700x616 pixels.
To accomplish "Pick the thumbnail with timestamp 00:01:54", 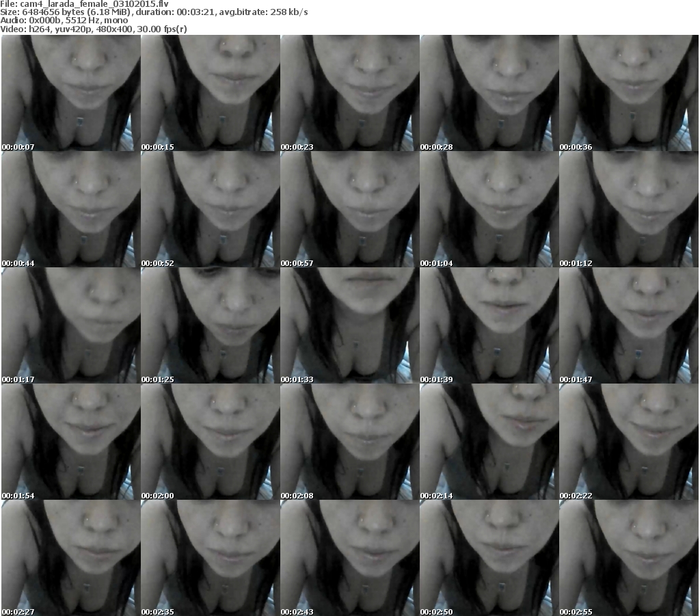I will (x=71, y=442).
